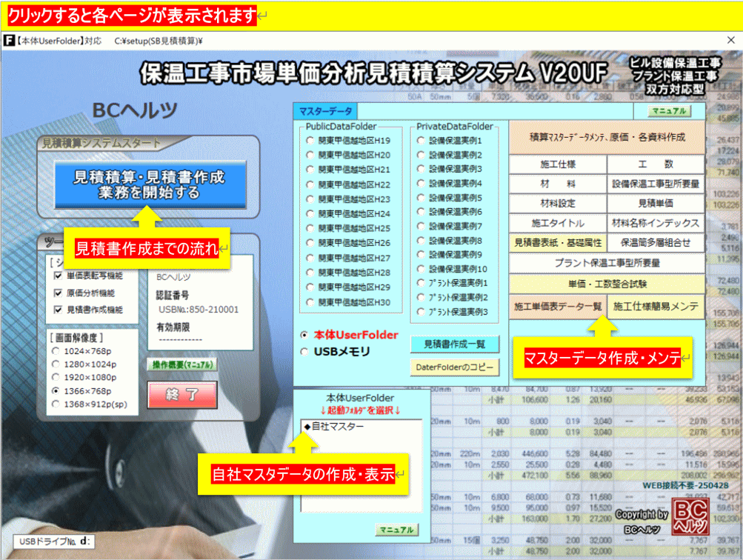
Task: Click the 保温筒多層組合せ button
Action: point(656,242)
